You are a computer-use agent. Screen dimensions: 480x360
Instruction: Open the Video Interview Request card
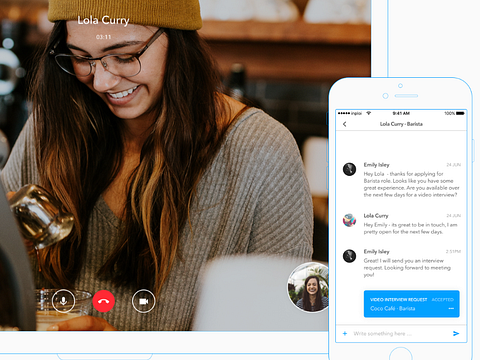[x=411, y=304]
